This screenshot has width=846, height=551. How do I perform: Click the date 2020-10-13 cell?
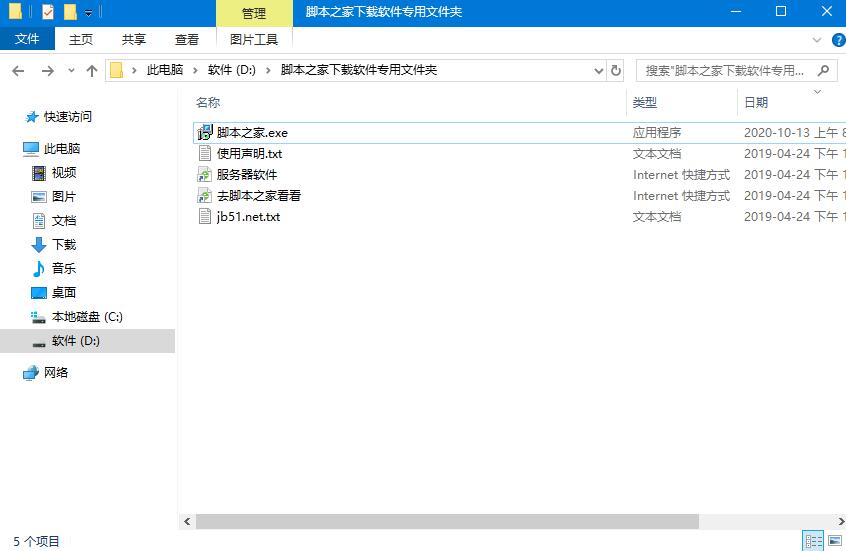795,133
